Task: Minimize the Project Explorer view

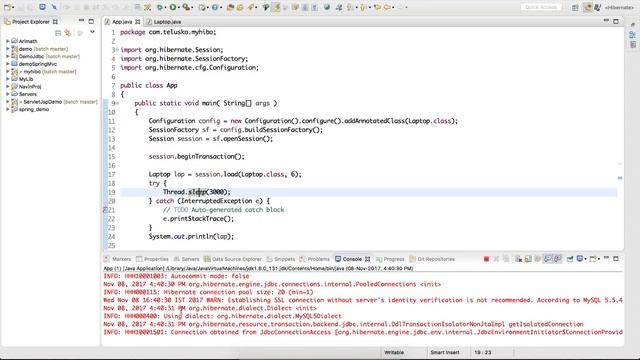Action: coord(81,21)
